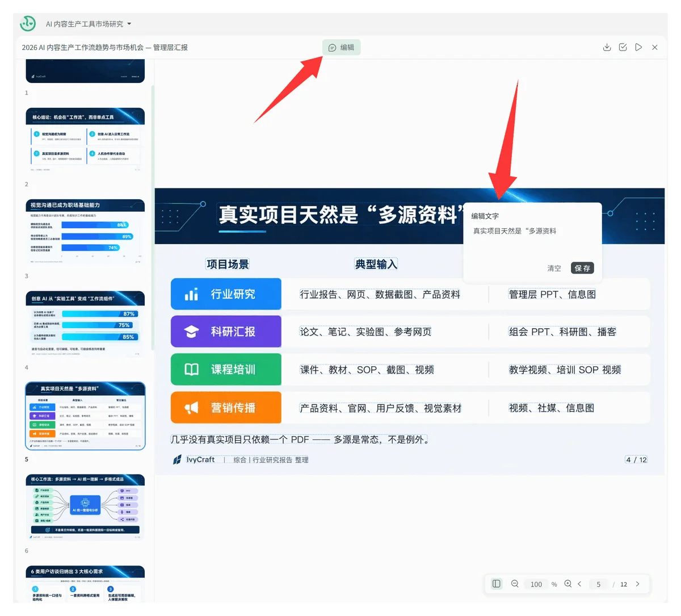
Task: Click the book icon in 课程培训
Action: click(x=191, y=370)
